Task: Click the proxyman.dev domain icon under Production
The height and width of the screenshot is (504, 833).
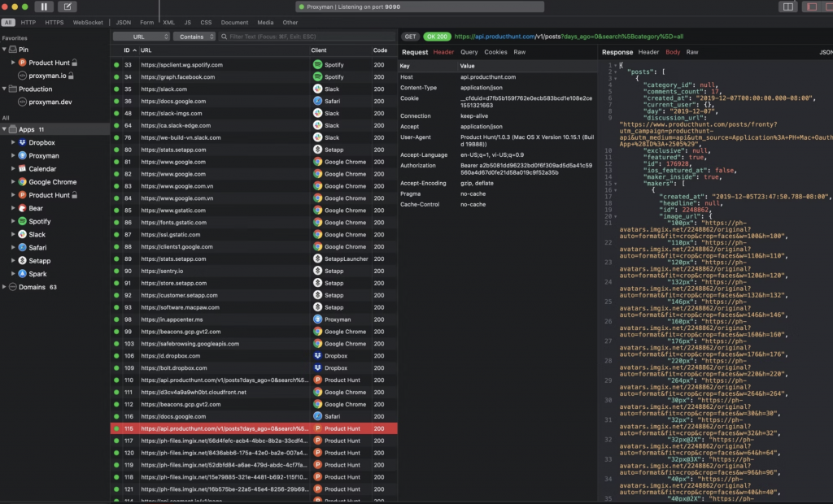Action: pos(22,102)
